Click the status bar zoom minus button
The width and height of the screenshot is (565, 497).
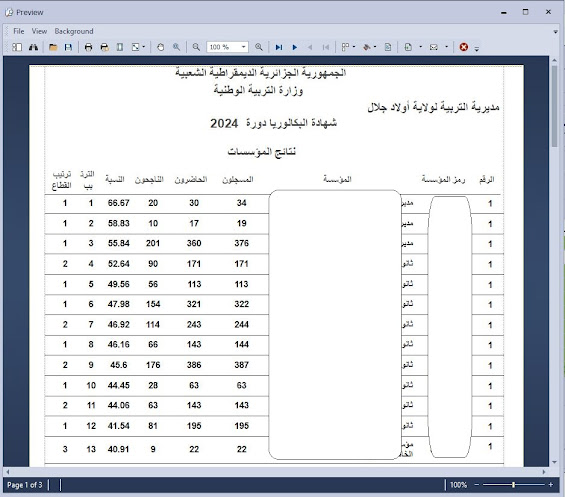pos(477,485)
